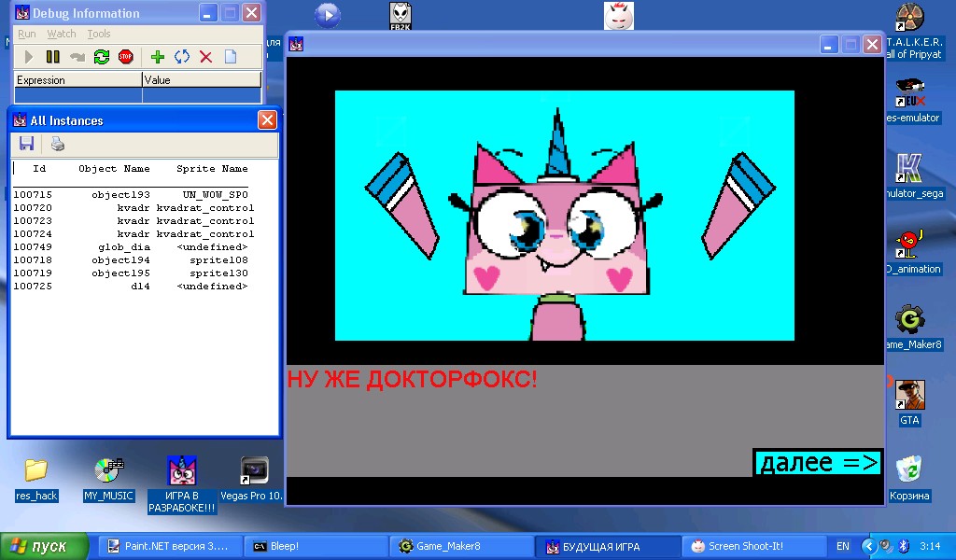Click the Sprite Name column heading
The height and width of the screenshot is (560, 956).
(212, 169)
